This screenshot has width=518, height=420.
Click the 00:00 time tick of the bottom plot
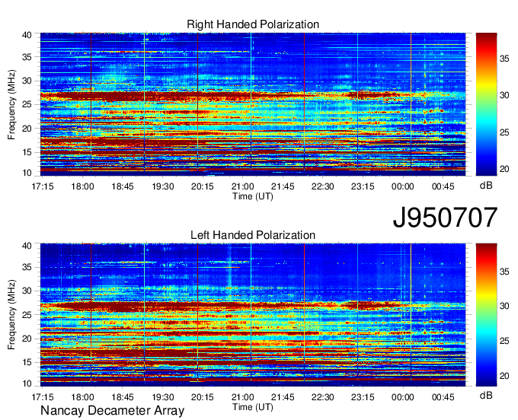click(x=403, y=397)
